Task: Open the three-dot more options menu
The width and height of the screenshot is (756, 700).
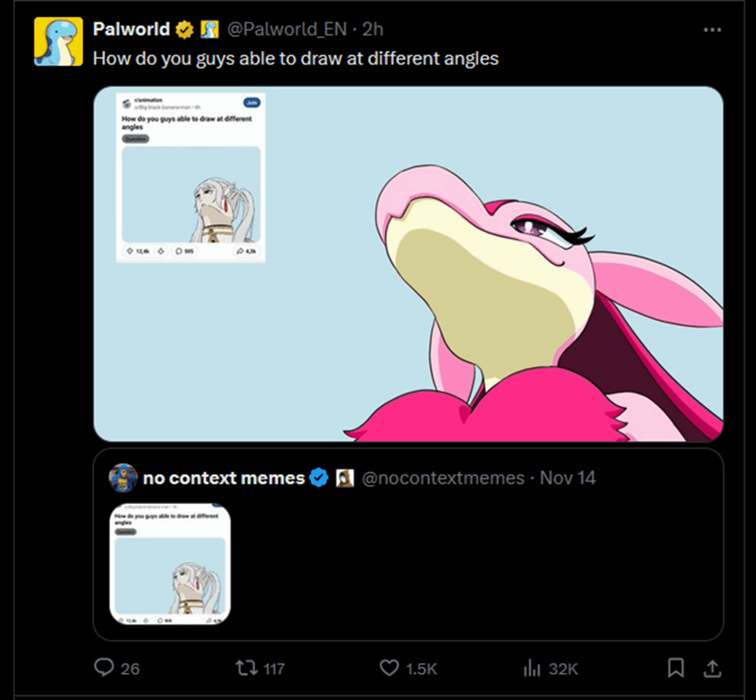Action: click(x=712, y=30)
